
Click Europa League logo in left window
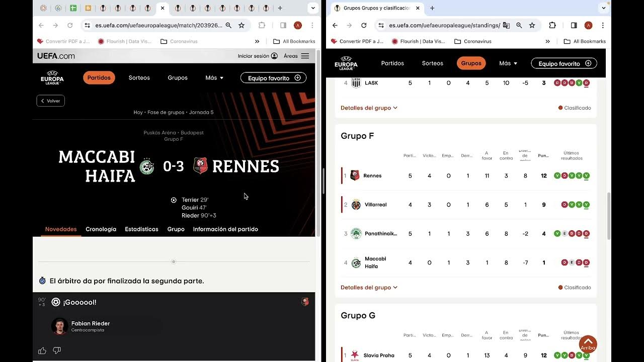point(52,78)
